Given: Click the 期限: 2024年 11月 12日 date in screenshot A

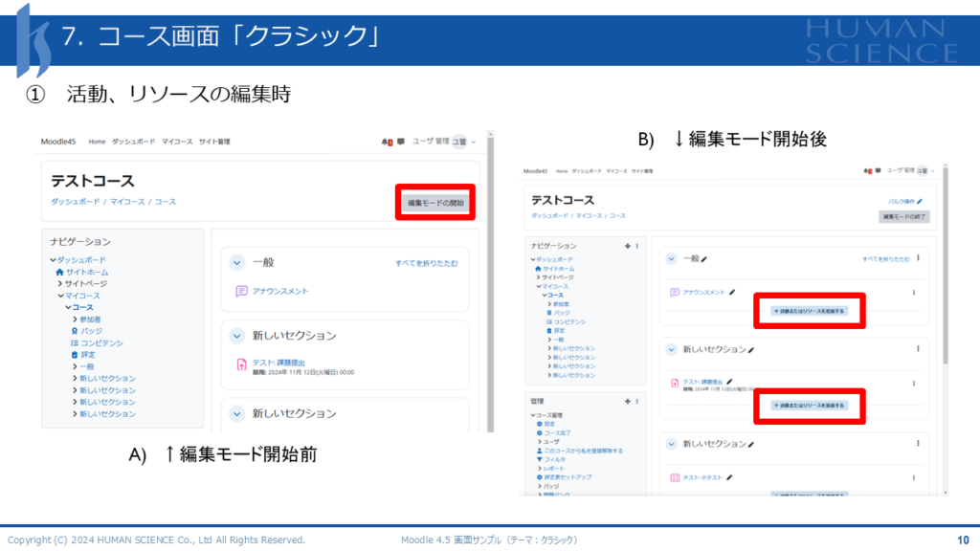Looking at the screenshot, I should tap(303, 372).
